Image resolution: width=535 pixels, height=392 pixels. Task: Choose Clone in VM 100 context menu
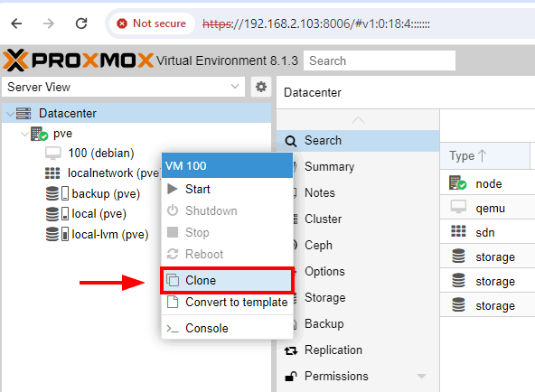pyautogui.click(x=227, y=281)
